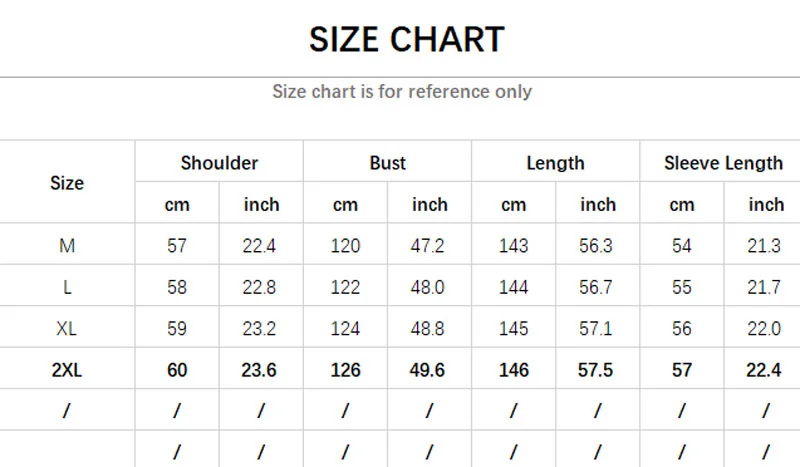Select the Bust column header

pos(387,163)
